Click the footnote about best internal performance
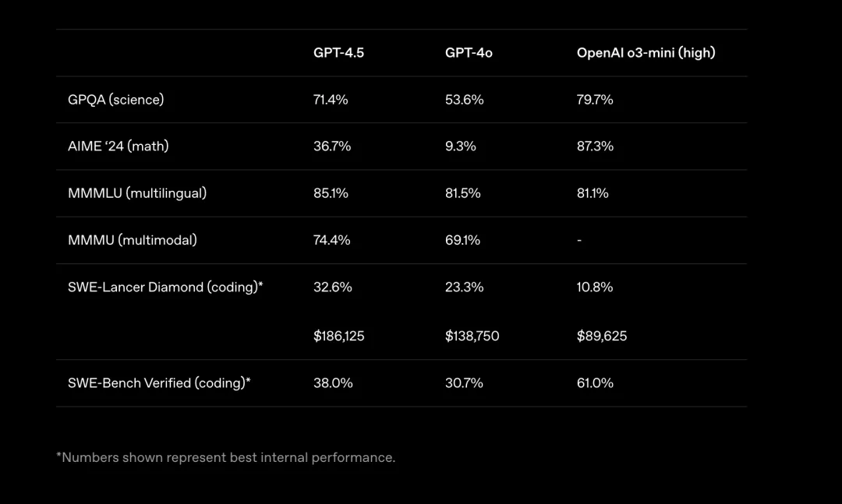 pyautogui.click(x=225, y=457)
